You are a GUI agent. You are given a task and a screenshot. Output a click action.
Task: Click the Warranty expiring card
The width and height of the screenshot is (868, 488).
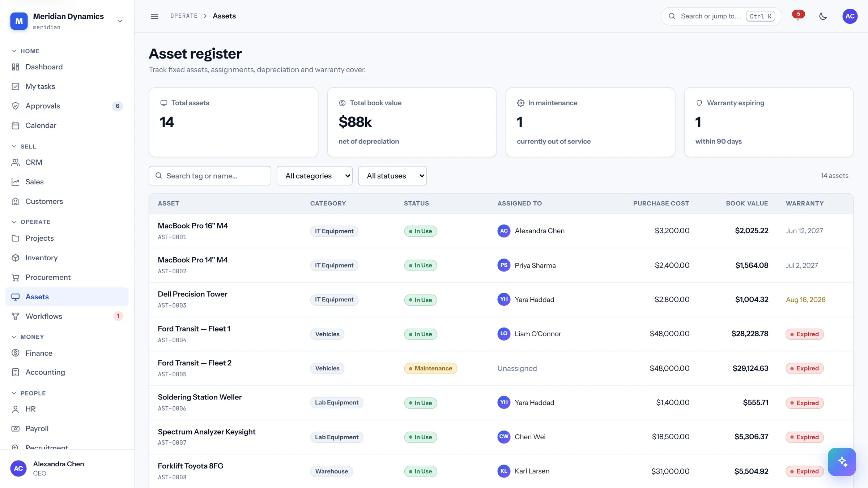pyautogui.click(x=769, y=122)
